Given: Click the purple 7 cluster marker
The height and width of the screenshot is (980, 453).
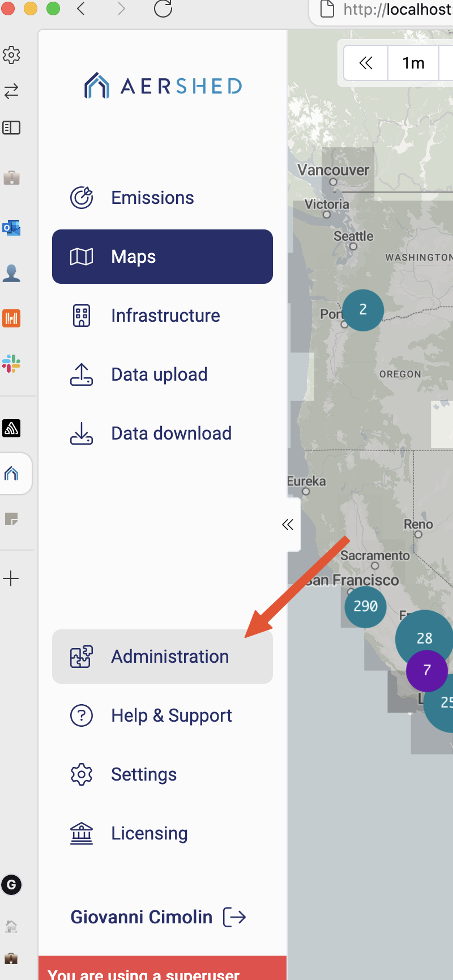Looking at the screenshot, I should click(x=427, y=671).
